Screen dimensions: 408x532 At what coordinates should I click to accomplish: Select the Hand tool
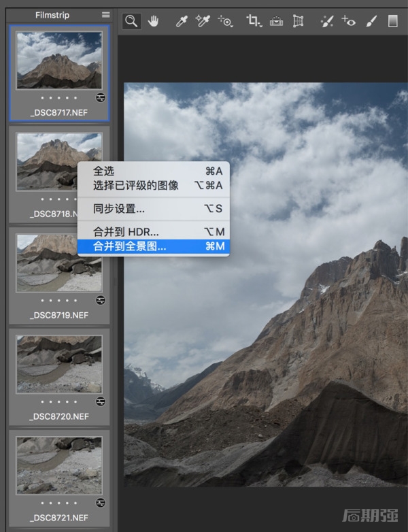[x=153, y=21]
